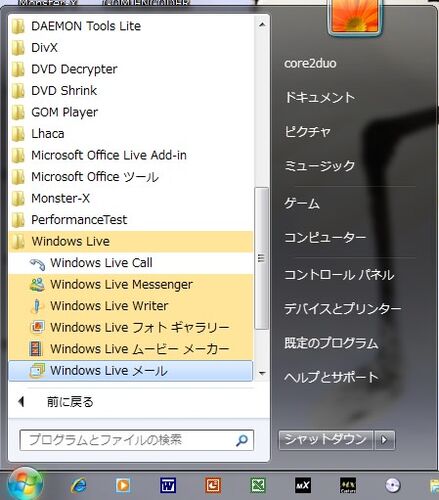This screenshot has height=500, width=439.
Task: Click the orange flower user picture
Action: click(x=354, y=17)
